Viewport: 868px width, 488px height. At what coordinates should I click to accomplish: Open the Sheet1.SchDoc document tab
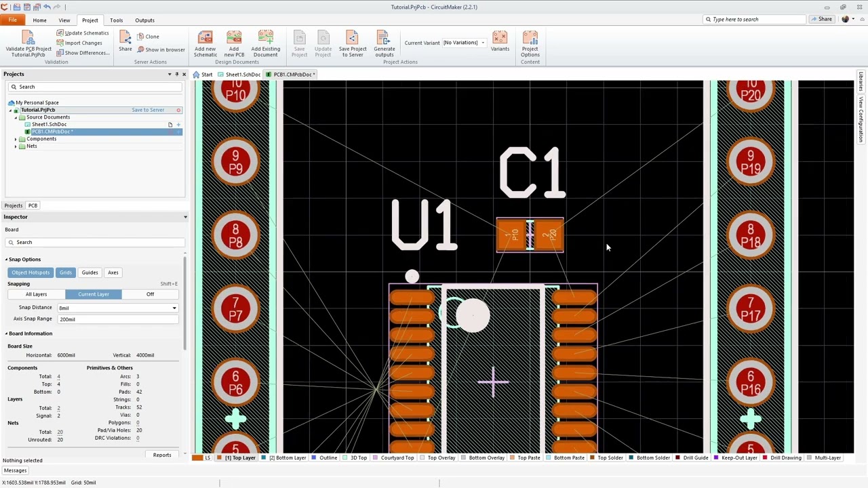click(x=239, y=75)
